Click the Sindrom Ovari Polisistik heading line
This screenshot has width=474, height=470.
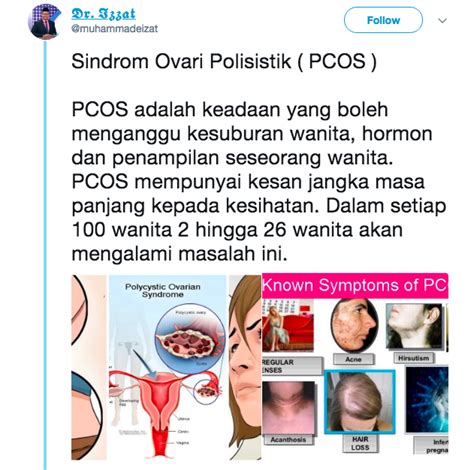224,61
